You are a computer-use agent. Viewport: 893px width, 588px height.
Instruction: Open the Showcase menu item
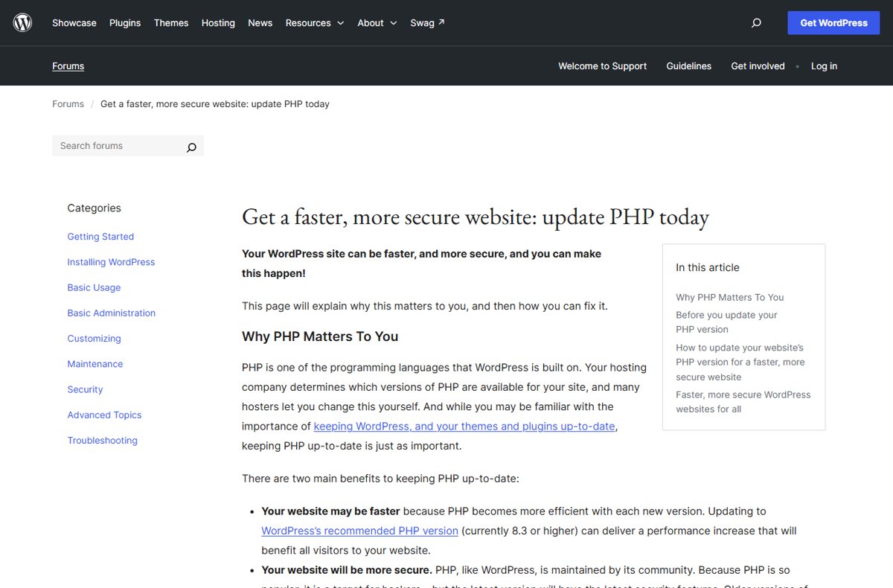(x=74, y=23)
